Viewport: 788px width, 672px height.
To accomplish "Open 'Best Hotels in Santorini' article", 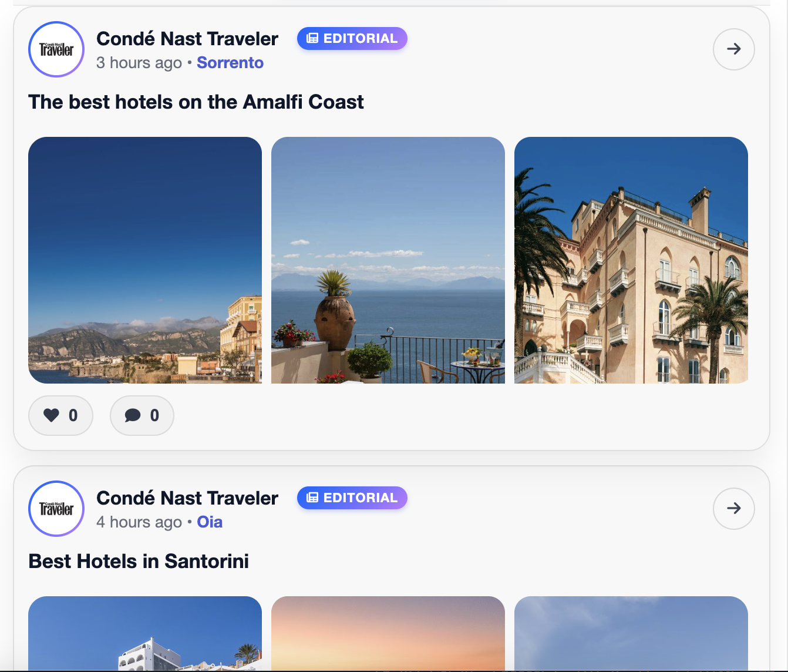I will click(x=139, y=561).
